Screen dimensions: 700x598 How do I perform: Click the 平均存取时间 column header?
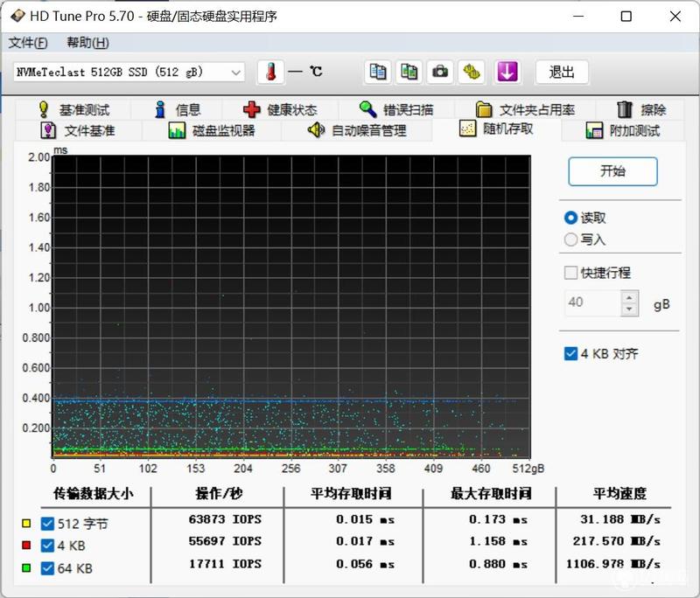[x=352, y=494]
